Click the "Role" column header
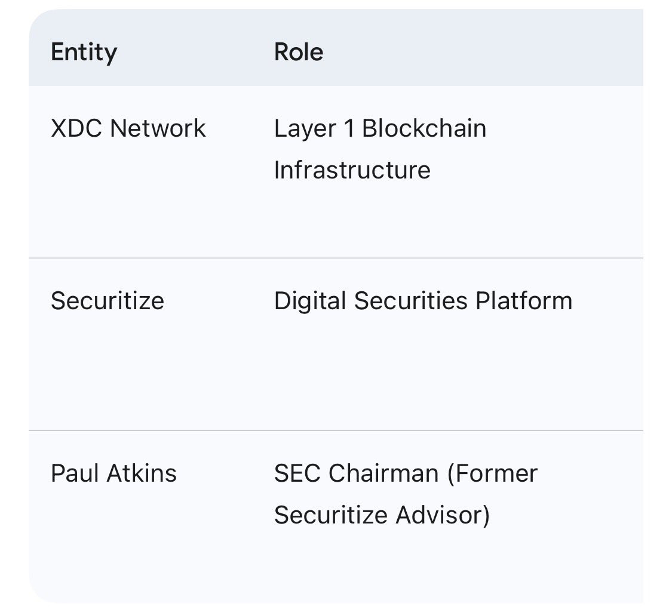The image size is (672, 616). pyautogui.click(x=299, y=53)
